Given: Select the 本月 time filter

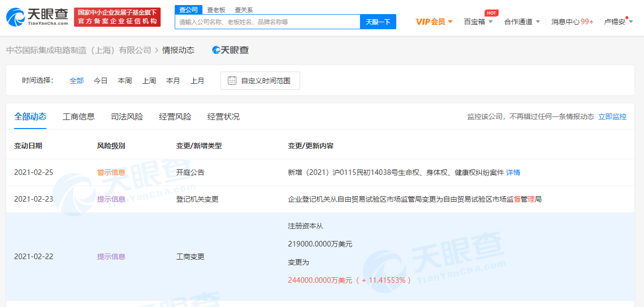Looking at the screenshot, I should (173, 81).
